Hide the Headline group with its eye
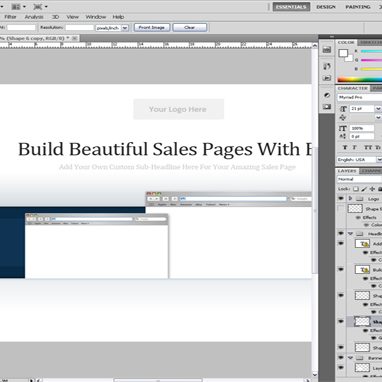 pos(341,233)
